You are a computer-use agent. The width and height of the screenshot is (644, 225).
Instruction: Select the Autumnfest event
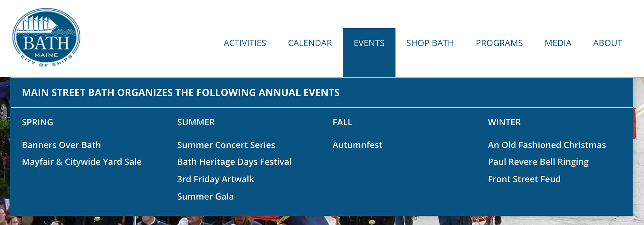[357, 145]
